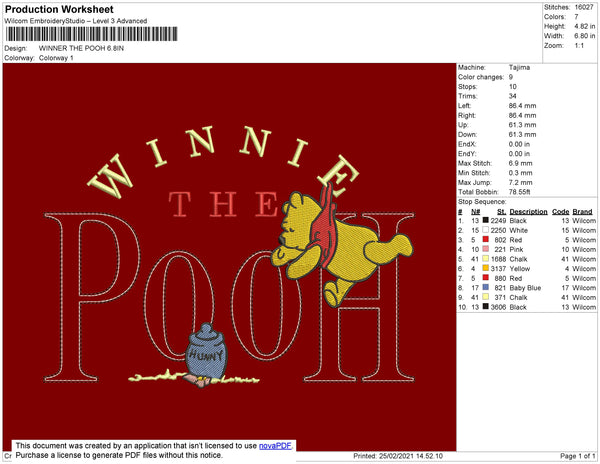Click the yellow swatch in stop 6

(486, 269)
